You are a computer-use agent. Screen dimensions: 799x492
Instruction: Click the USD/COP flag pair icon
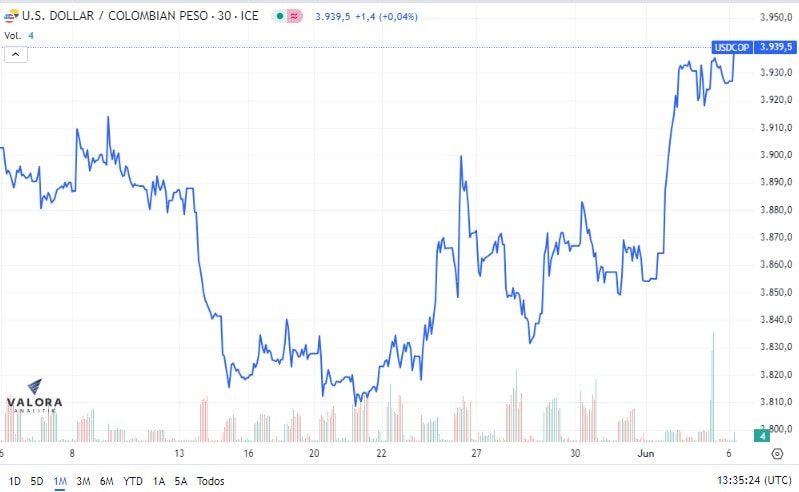click(11, 16)
